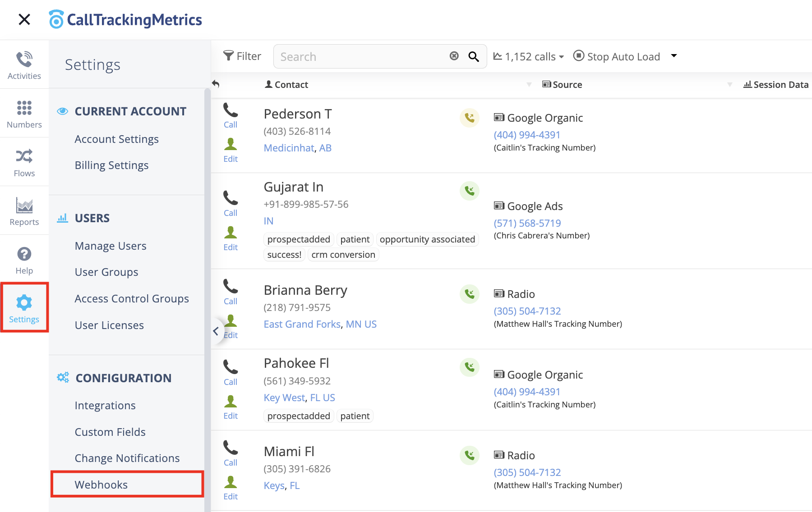Open Activities in the left sidebar

24,65
